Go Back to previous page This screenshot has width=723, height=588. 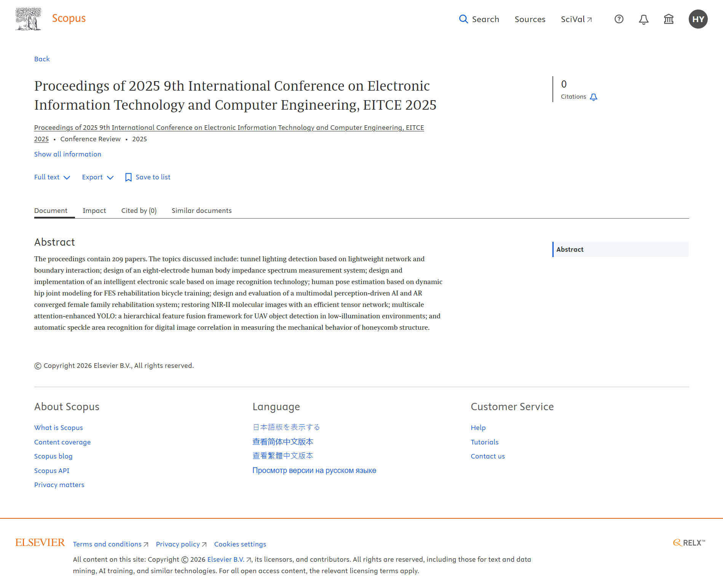point(42,59)
